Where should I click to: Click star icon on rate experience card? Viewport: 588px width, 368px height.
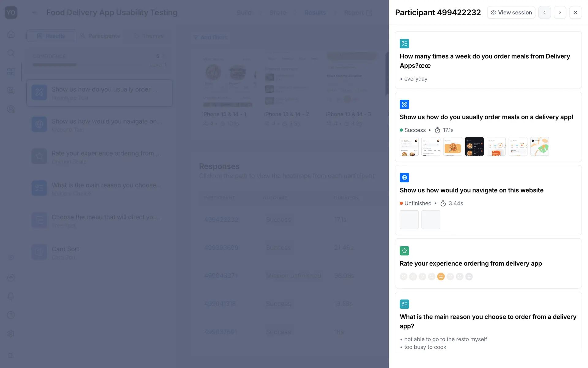pos(404,251)
